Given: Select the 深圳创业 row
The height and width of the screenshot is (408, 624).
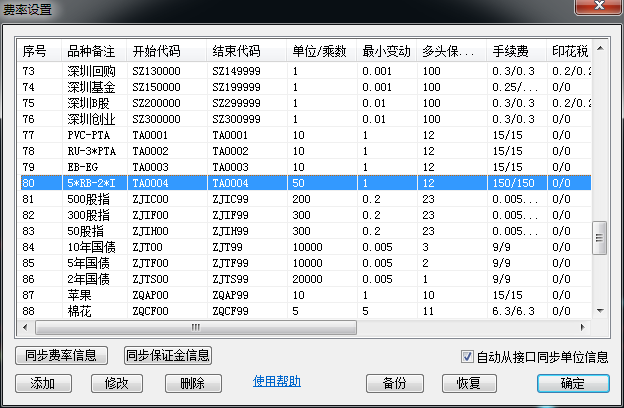Looking at the screenshot, I should click(306, 119).
